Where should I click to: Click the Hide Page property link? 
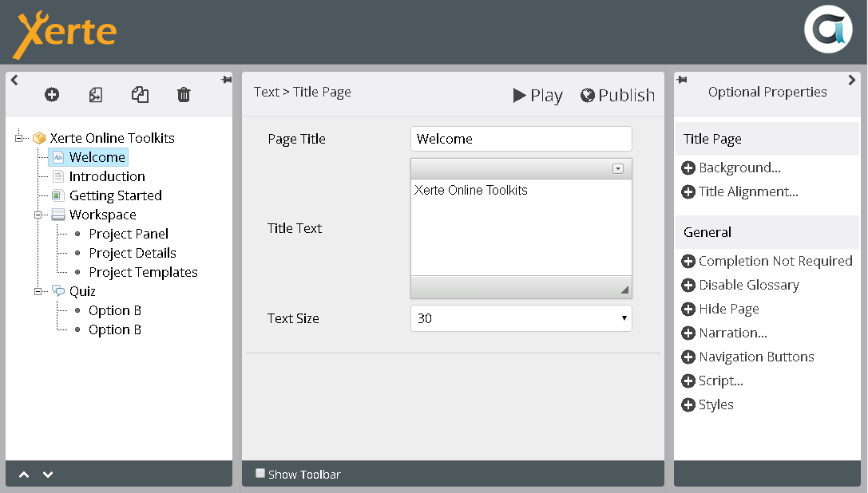tap(728, 309)
